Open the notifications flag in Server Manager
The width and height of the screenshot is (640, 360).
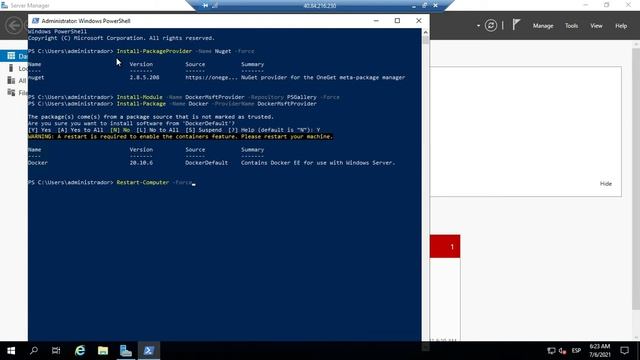[x=516, y=25]
